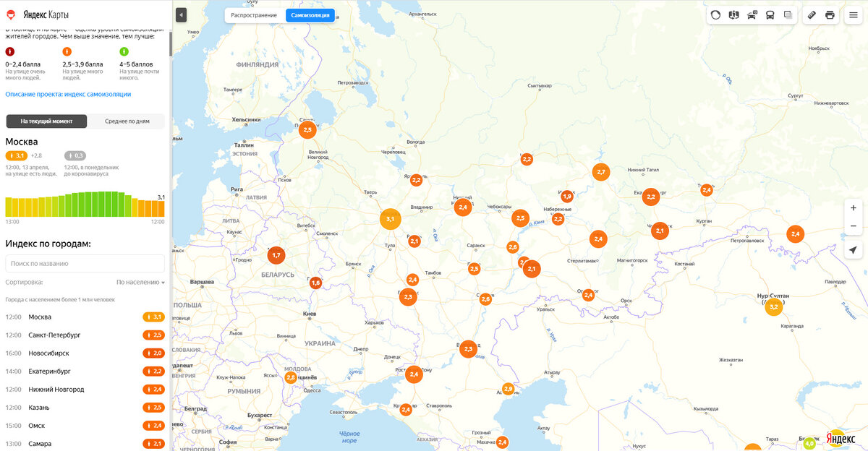
Task: Open Описание проекта: индекс самоизоляции link
Action: (68, 94)
